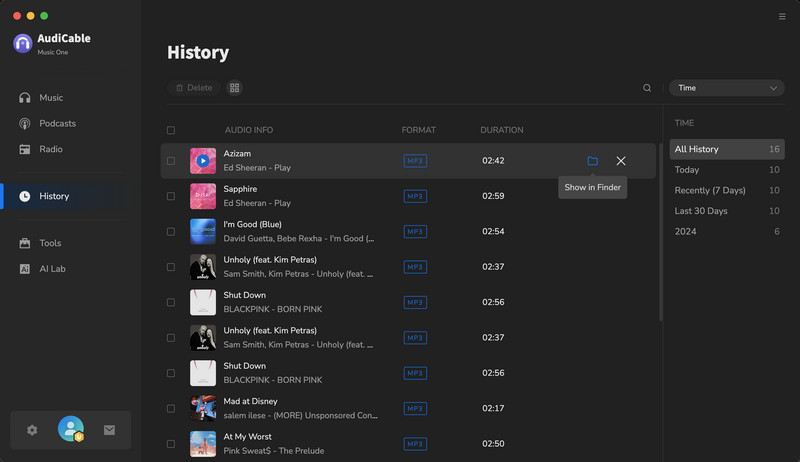800x462 pixels.
Task: Check the At My Worst checkbox
Action: [171, 444]
